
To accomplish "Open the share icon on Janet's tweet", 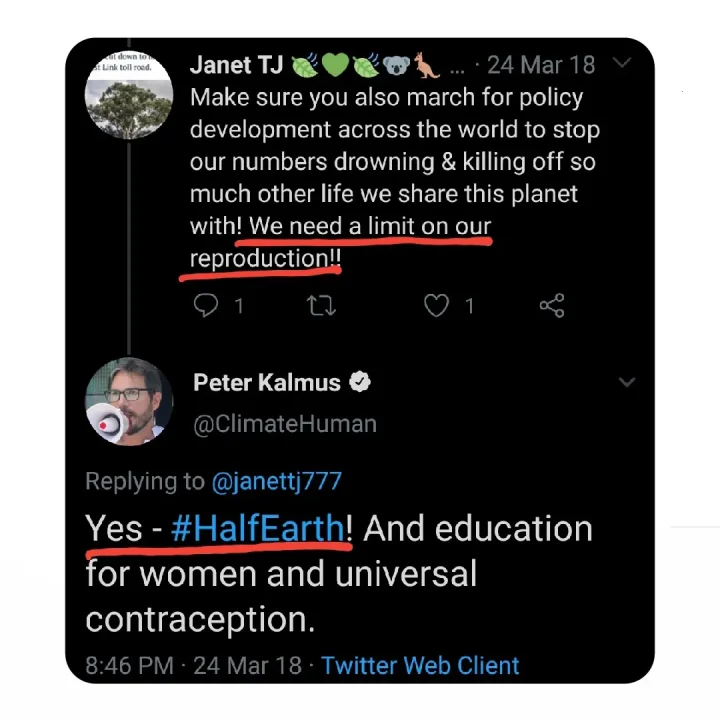I will [x=552, y=305].
